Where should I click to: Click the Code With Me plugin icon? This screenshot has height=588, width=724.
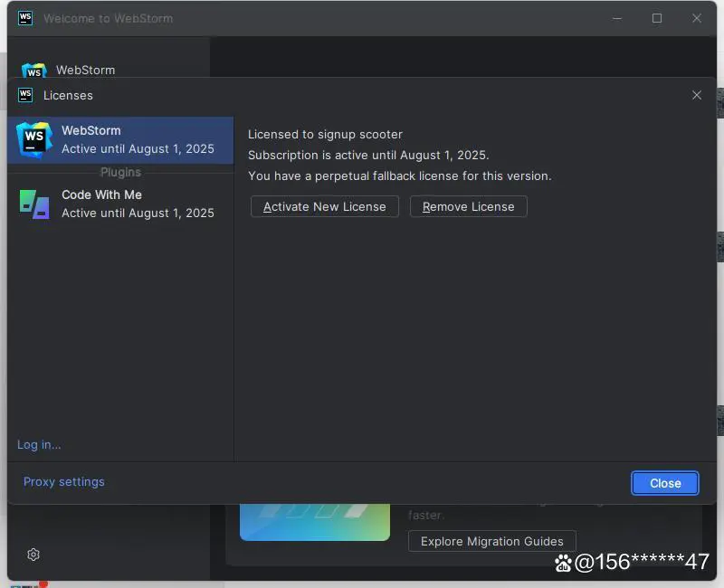pos(34,204)
